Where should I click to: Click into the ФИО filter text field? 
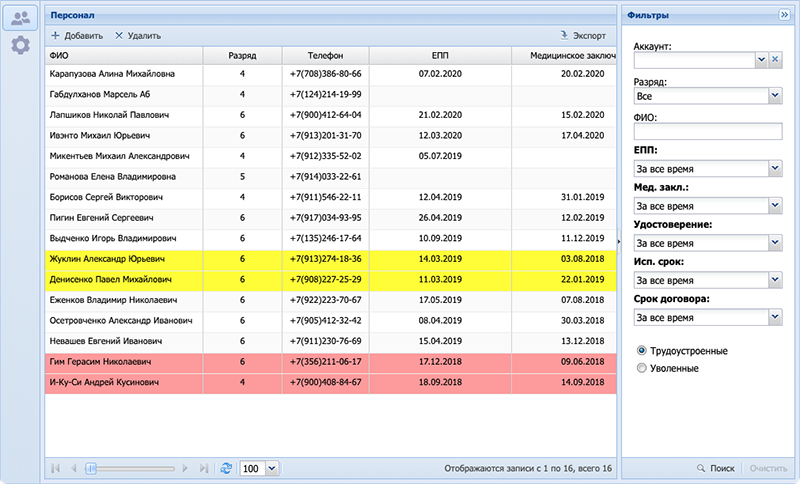click(x=707, y=131)
